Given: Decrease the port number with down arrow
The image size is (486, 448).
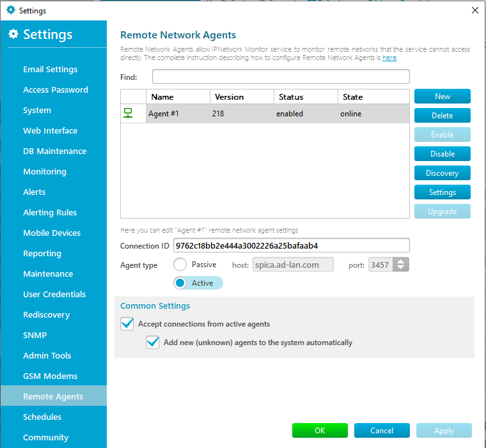Looking at the screenshot, I should click(x=401, y=268).
